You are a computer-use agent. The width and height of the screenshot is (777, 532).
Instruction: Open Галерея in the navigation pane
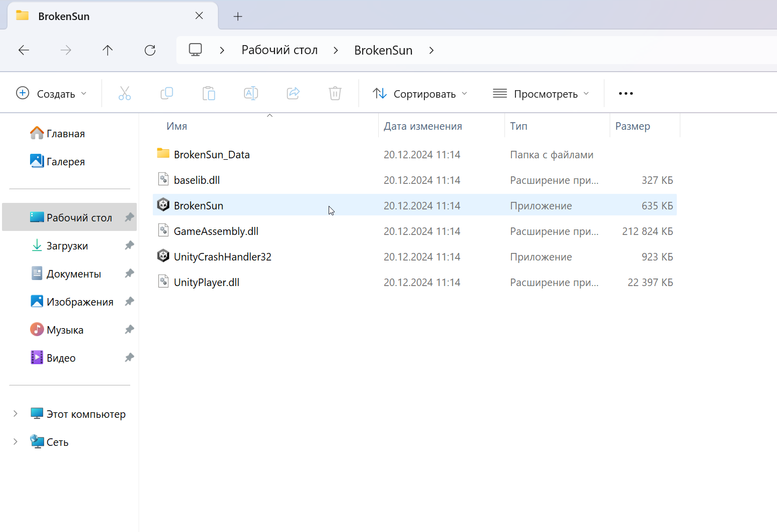(66, 162)
